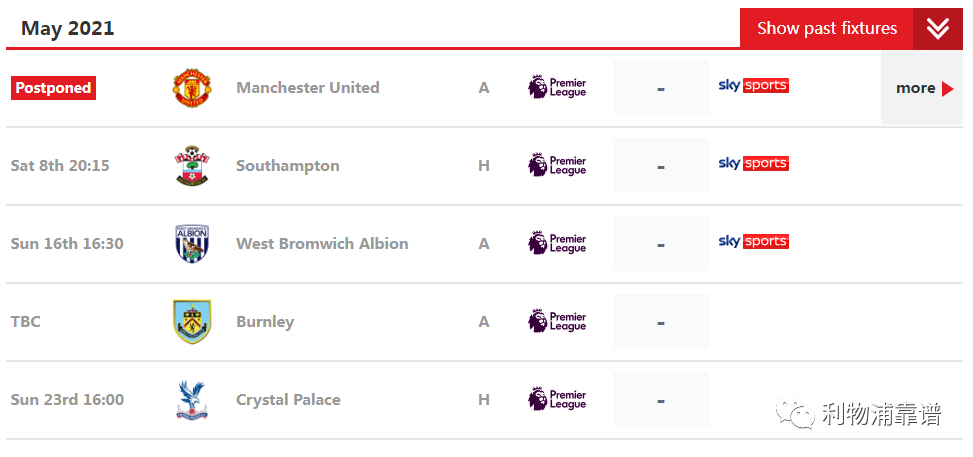The height and width of the screenshot is (457, 973).
Task: Click Sky Sports logo in West Bromwich row
Action: coord(753,242)
